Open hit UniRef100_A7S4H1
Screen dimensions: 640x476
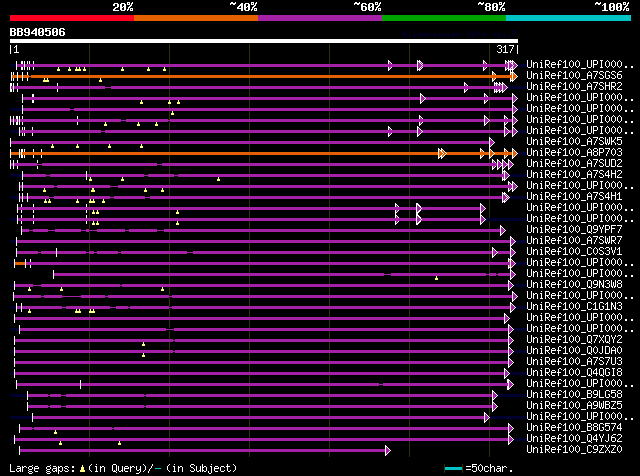coord(574,197)
